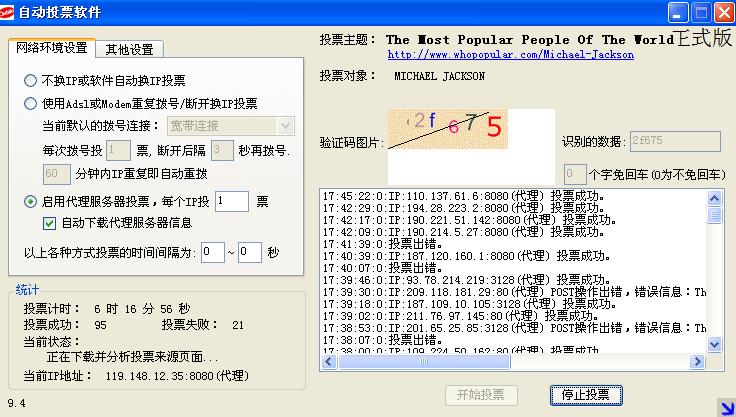Click the 个字免回车 character count field
Viewport: 736px width, 417px height.
tap(574, 174)
